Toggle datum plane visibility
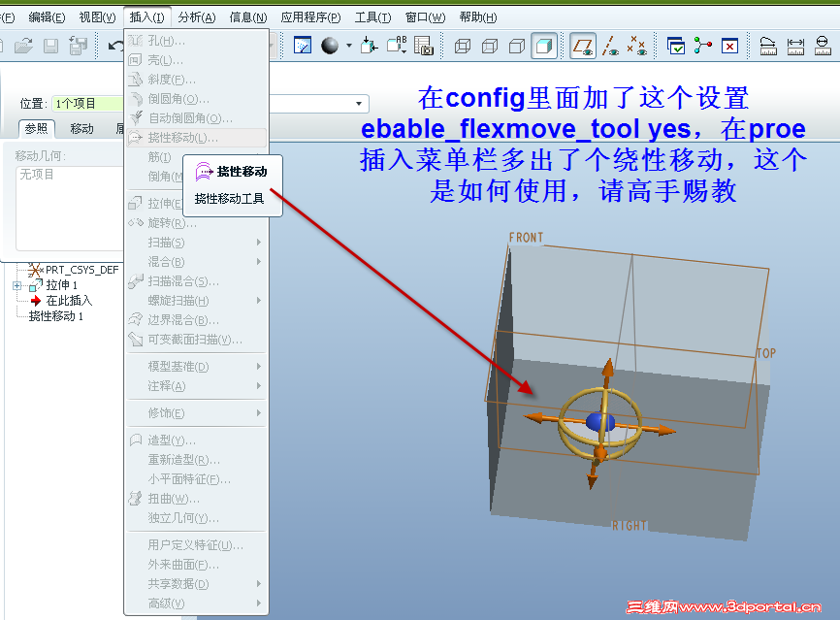840x620 pixels. (583, 44)
